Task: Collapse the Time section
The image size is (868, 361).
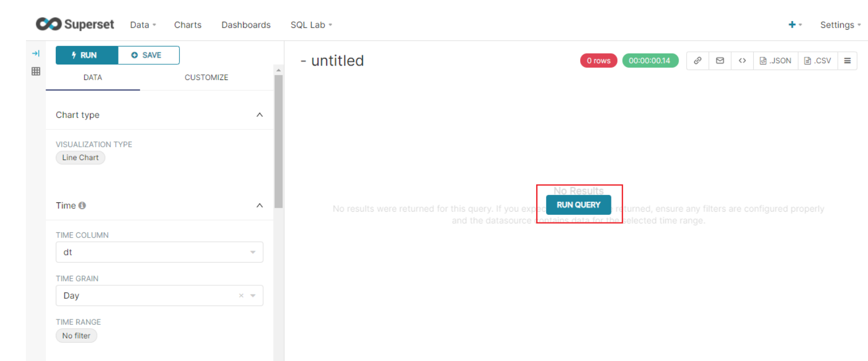Action: 260,206
